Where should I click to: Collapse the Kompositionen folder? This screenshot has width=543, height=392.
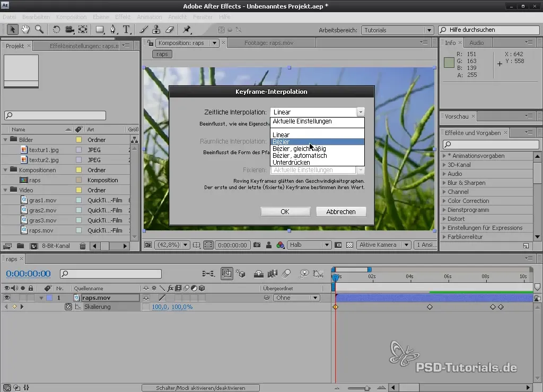[x=5, y=170]
